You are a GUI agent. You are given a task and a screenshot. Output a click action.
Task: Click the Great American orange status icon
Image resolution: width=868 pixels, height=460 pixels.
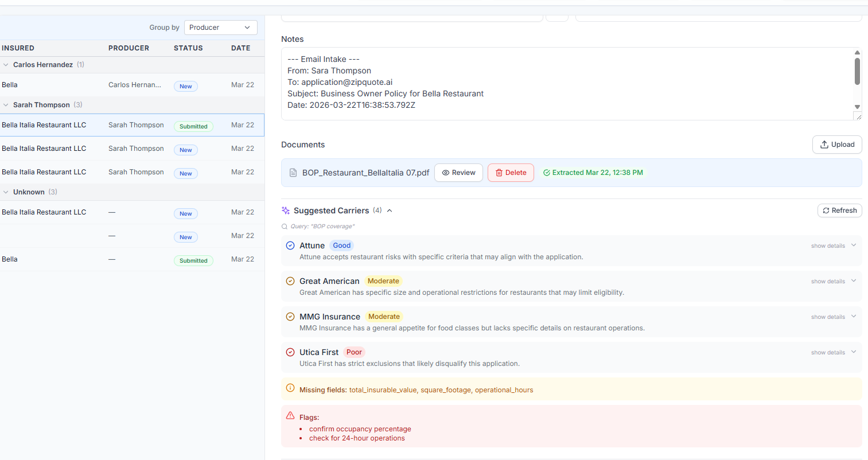click(290, 281)
